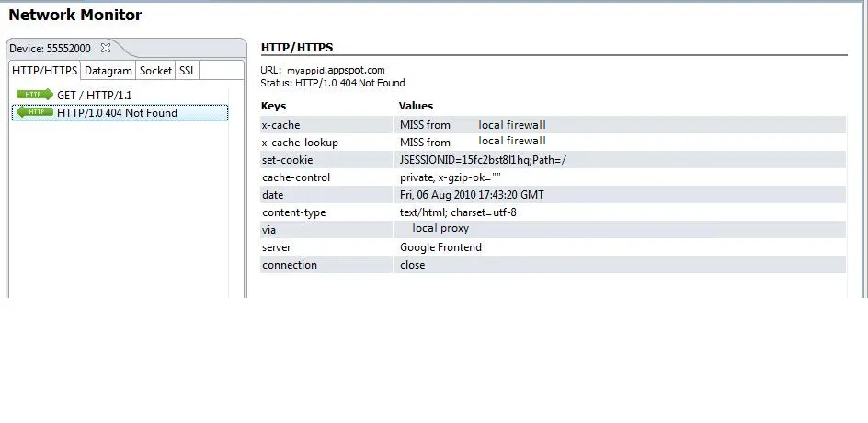868x423 pixels.
Task: Select the Device: 55552000 tab
Action: pyautogui.click(x=50, y=49)
